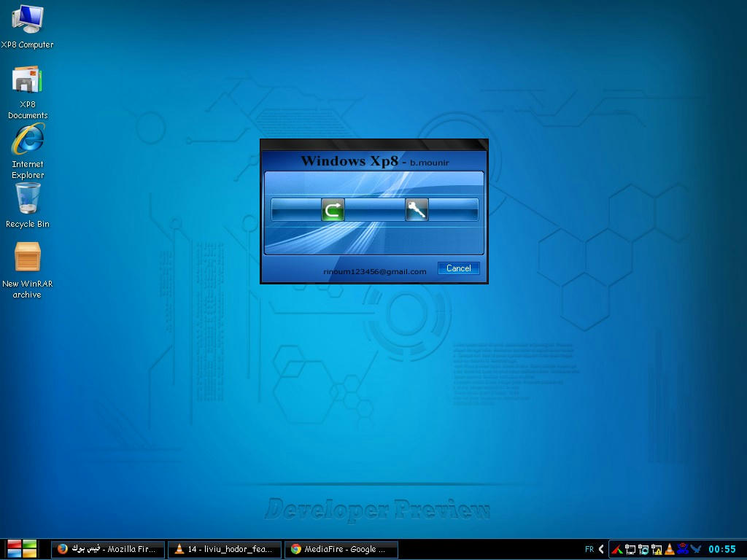Click network tray icon with blue circle
The image size is (747, 560).
[643, 550]
